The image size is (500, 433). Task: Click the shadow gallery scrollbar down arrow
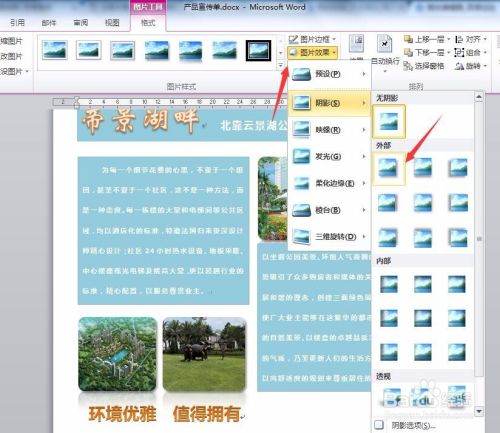[x=479, y=411]
